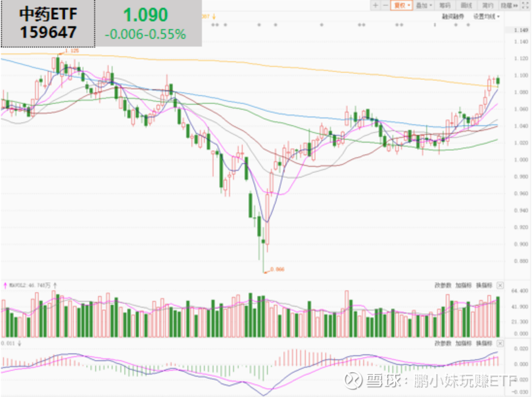Click the Xueqiu logo watermark icon

tap(353, 382)
